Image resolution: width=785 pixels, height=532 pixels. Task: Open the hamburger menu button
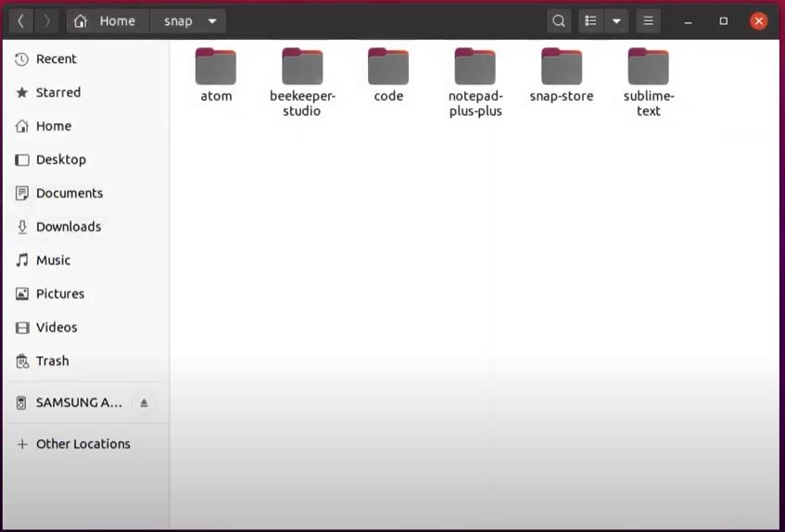(x=649, y=21)
